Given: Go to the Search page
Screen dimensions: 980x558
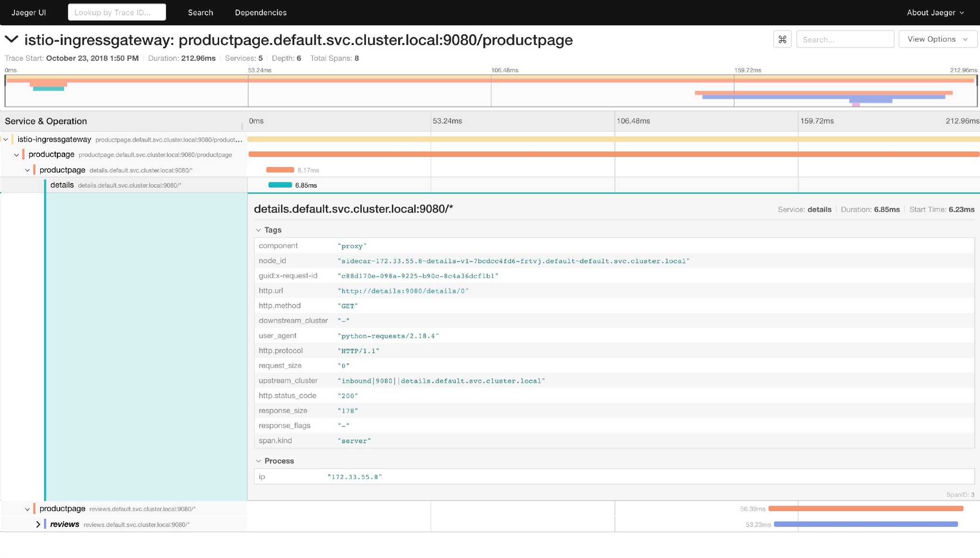Looking at the screenshot, I should [x=200, y=12].
